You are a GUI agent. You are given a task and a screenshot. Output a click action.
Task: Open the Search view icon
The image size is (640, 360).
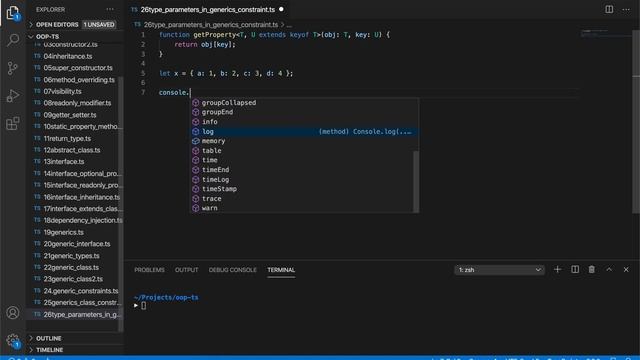point(13,40)
